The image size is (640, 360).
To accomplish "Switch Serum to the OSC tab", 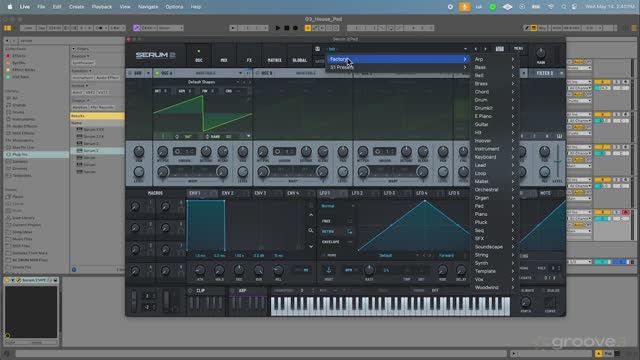I will click(199, 57).
